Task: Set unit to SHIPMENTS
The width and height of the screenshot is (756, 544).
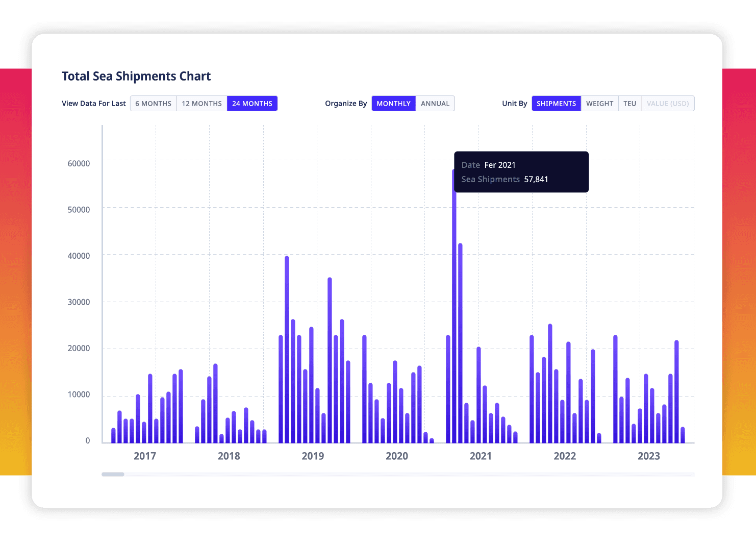Action: 556,104
